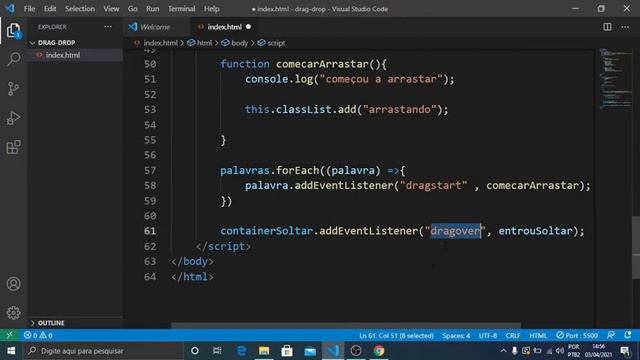Click the feedback icon in status bar
The height and width of the screenshot is (360, 640).
click(x=611, y=335)
